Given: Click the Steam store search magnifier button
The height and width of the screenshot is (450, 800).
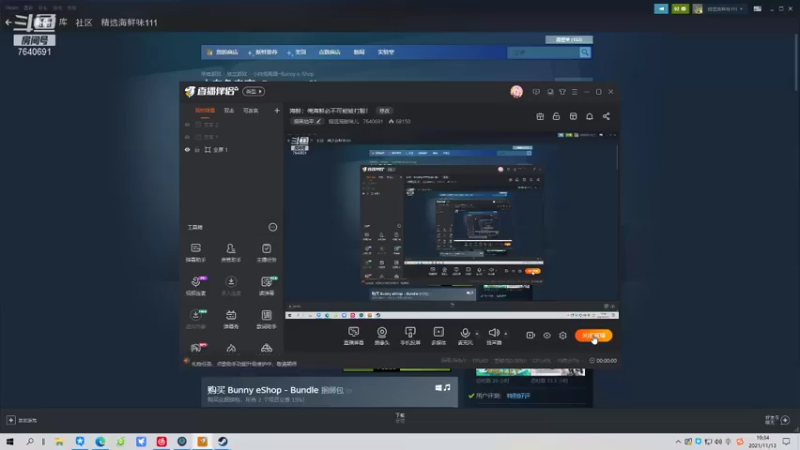Looking at the screenshot, I should [585, 53].
